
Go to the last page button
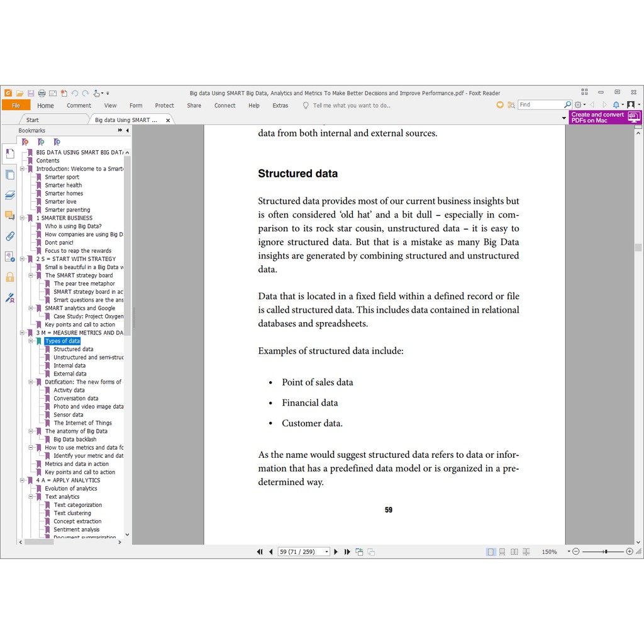(x=347, y=552)
